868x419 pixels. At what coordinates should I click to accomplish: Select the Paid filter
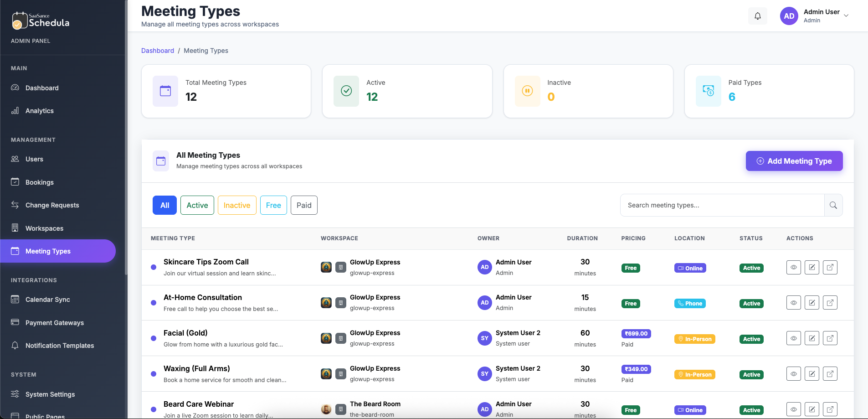[304, 205]
